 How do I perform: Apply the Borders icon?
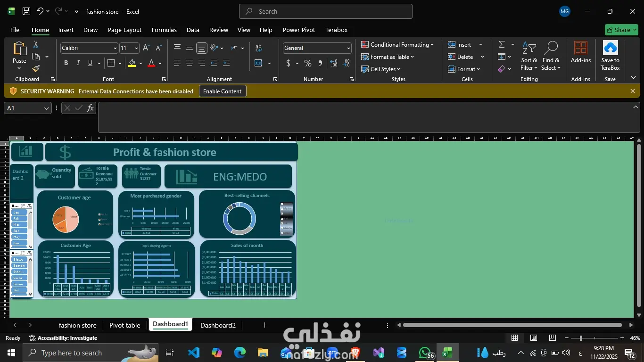pyautogui.click(x=111, y=63)
